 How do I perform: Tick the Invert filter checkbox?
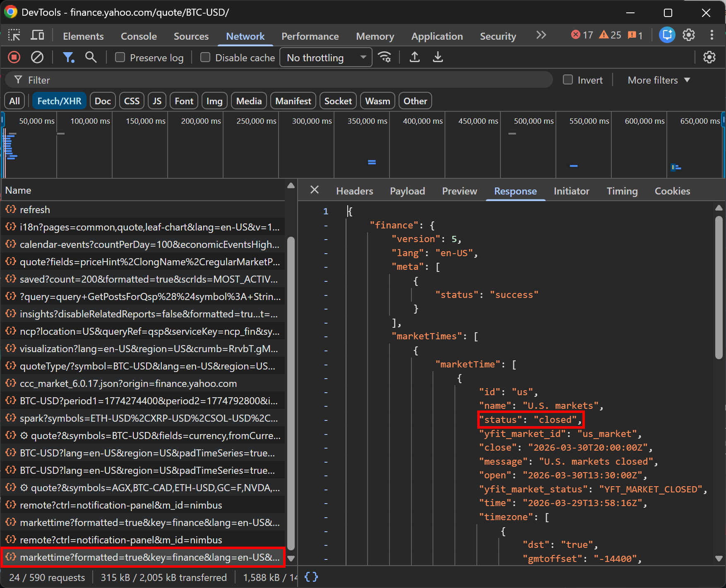click(568, 79)
